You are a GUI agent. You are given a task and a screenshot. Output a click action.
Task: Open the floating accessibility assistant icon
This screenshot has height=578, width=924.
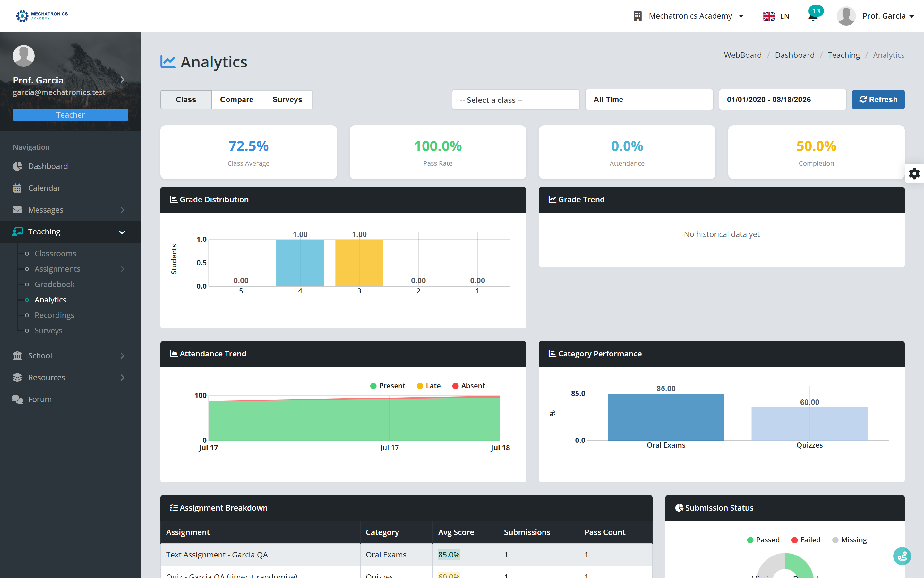point(902,556)
